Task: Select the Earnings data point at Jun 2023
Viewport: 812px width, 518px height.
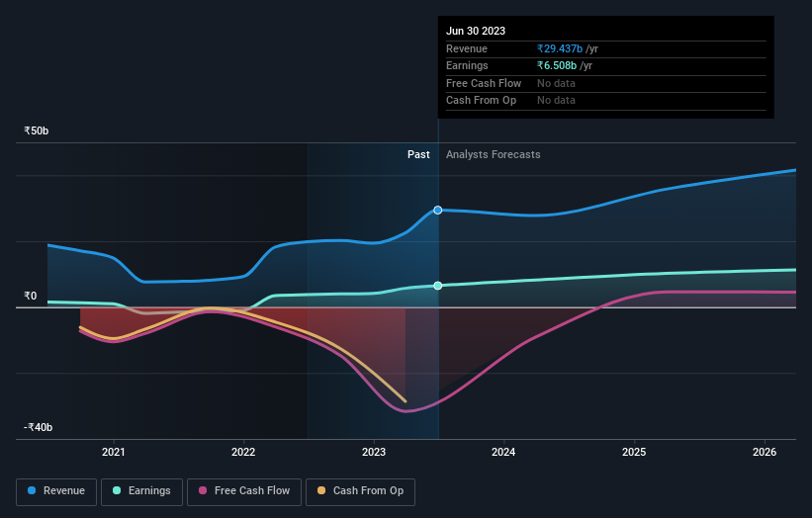Action: (x=438, y=286)
